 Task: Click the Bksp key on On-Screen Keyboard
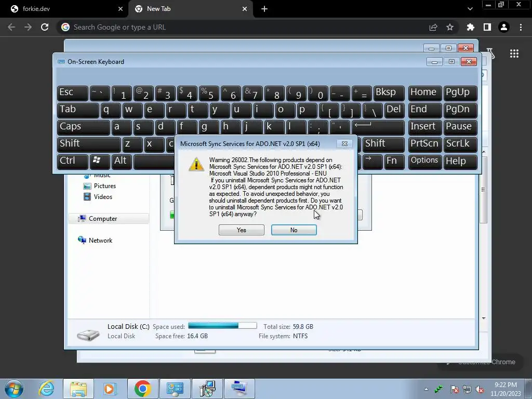(x=389, y=93)
